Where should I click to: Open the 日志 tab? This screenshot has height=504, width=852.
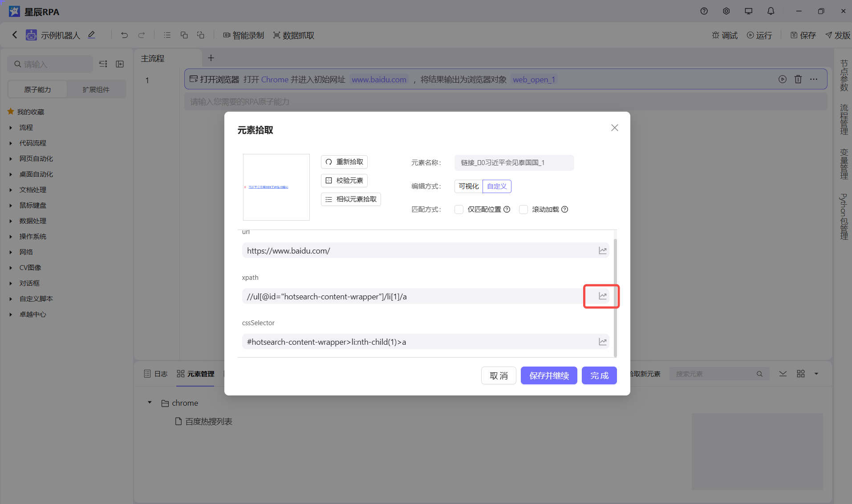(x=156, y=374)
